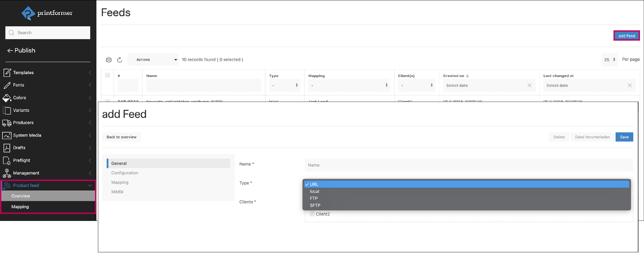
Task: Toggle the select-all checkbox in table header
Action: (108, 75)
